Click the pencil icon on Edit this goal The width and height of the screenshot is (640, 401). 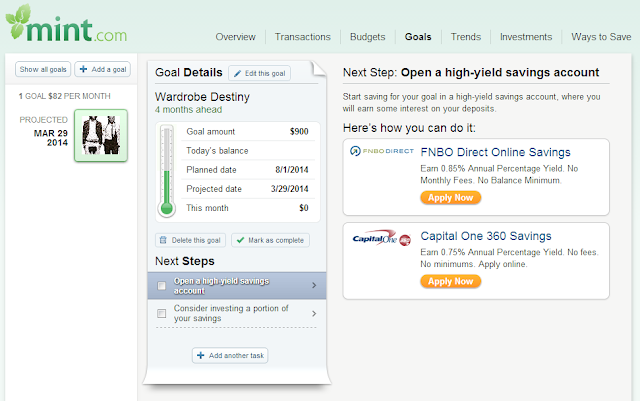236,73
